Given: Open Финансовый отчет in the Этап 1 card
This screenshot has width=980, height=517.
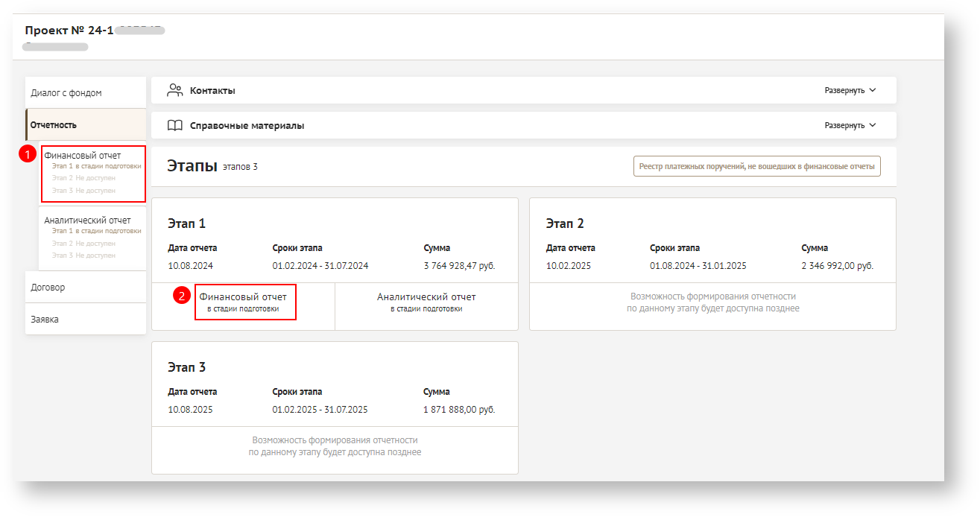Looking at the screenshot, I should [x=243, y=302].
